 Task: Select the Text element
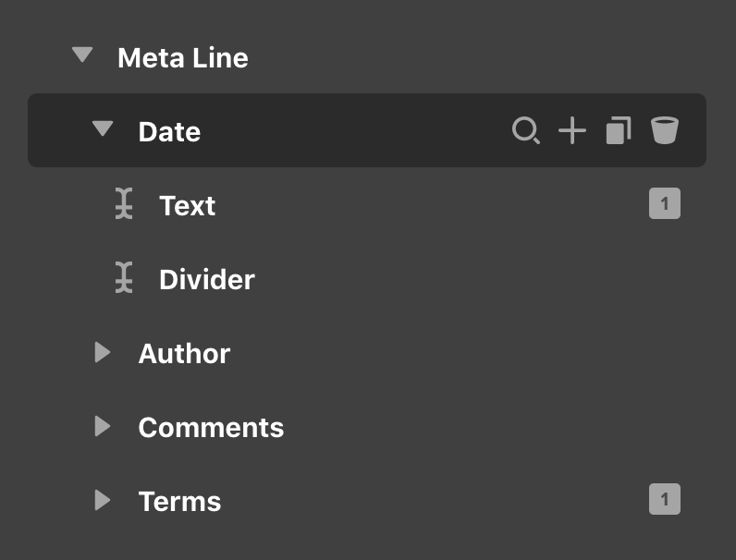[188, 205]
